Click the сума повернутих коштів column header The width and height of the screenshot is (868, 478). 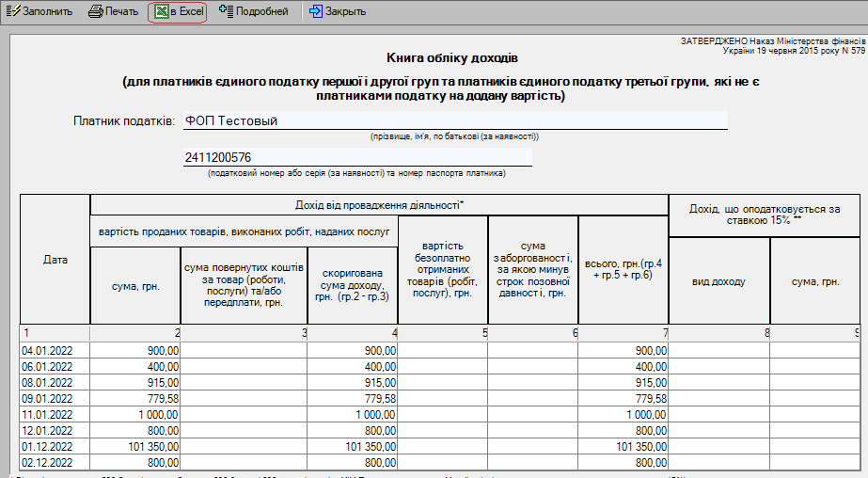pyautogui.click(x=245, y=286)
